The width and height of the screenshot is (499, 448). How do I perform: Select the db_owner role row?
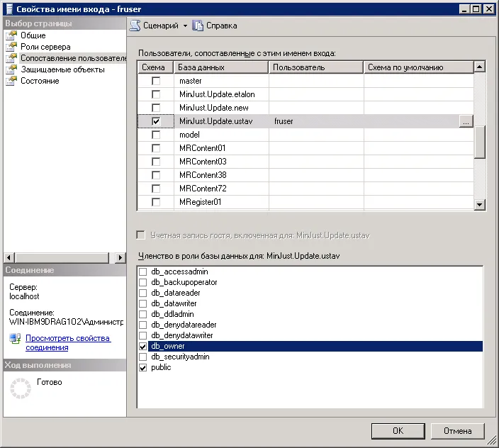click(315, 346)
